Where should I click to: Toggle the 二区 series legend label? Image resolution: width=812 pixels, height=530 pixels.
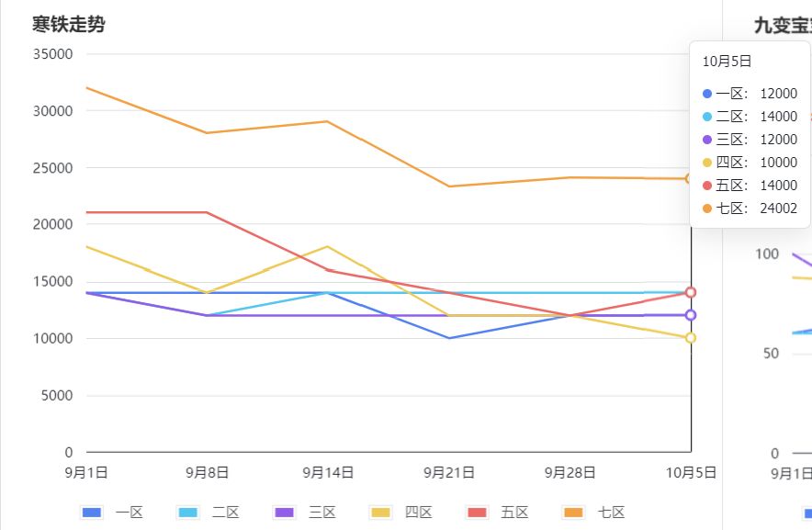click(226, 513)
